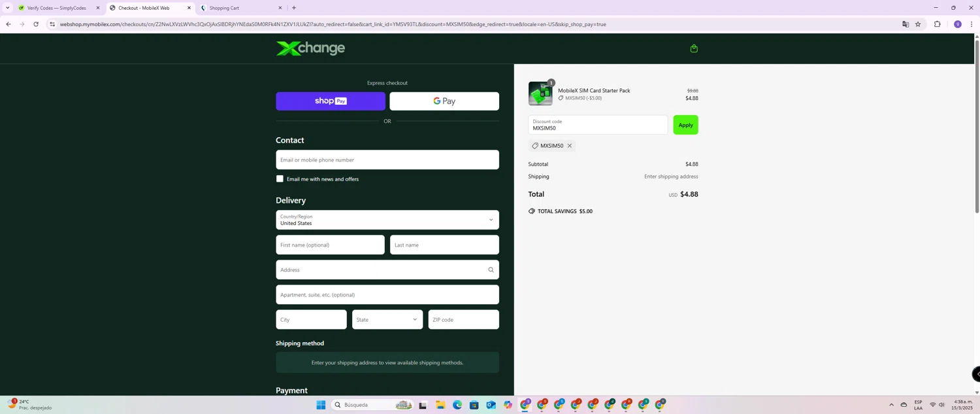Open Outlook from the taskbar
This screenshot has height=414, width=980.
pos(491,405)
